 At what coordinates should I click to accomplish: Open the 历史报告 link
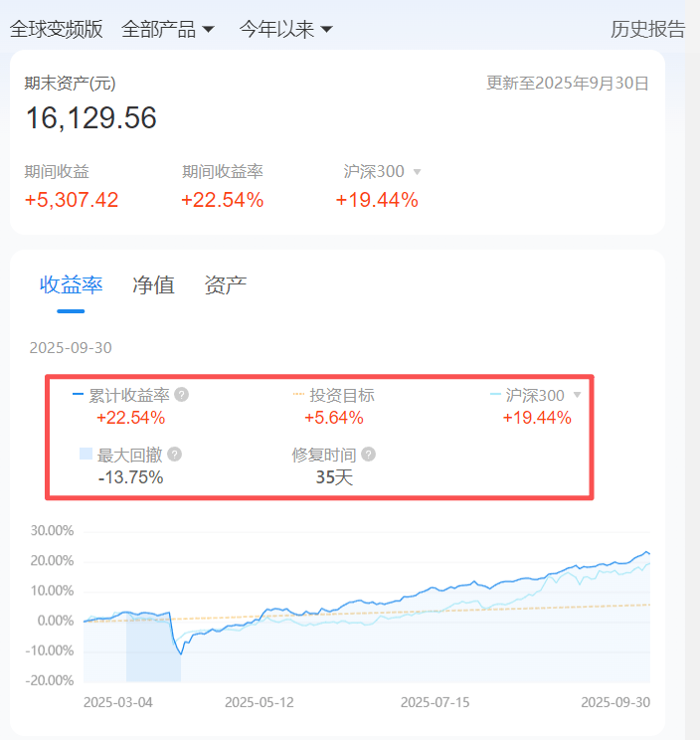(x=647, y=29)
